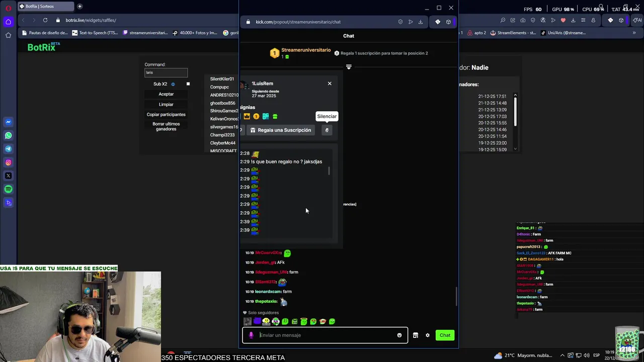The height and width of the screenshot is (362, 644).
Task: Click the download icon in the chat popup address bar
Action: click(421, 22)
